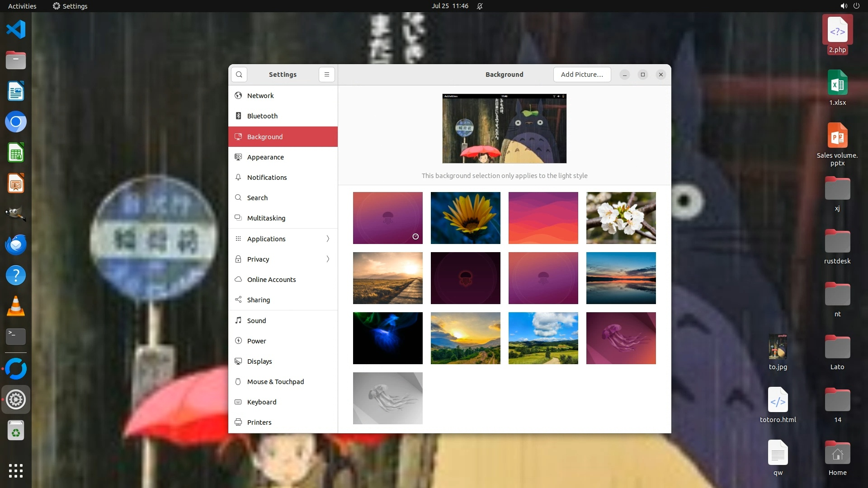Click the Activities button in top bar
868x488 pixels.
pos(22,6)
